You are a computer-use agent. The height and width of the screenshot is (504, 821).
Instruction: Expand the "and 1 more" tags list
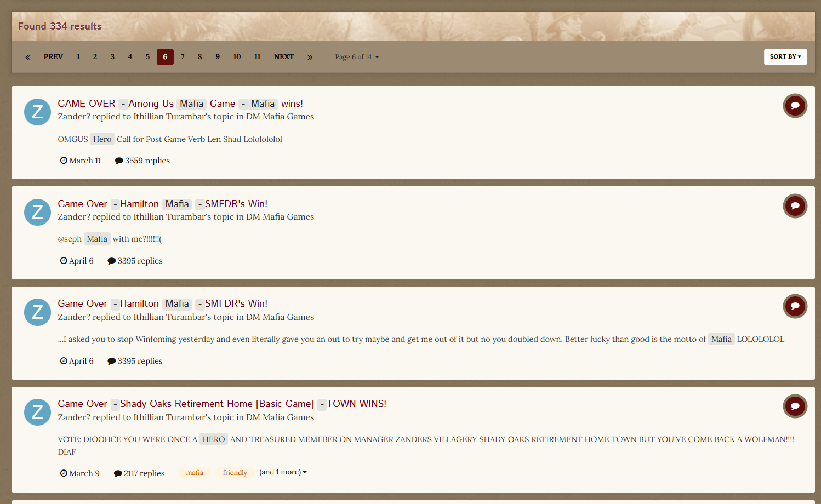[x=283, y=472]
